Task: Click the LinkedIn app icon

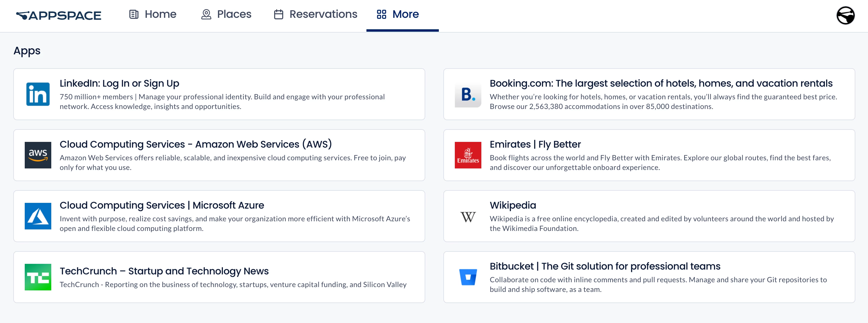Action: click(38, 94)
